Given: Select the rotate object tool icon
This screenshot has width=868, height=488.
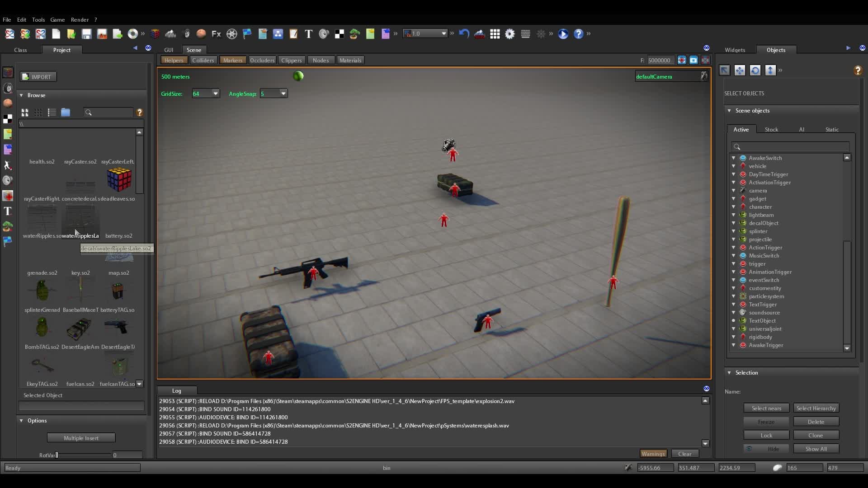Looking at the screenshot, I should click(x=755, y=70).
